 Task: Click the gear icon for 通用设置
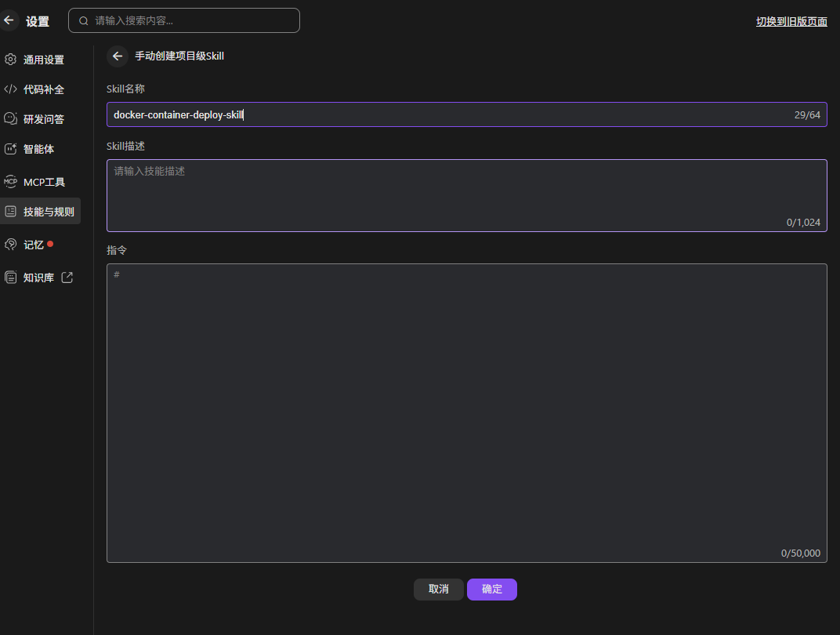pos(11,59)
